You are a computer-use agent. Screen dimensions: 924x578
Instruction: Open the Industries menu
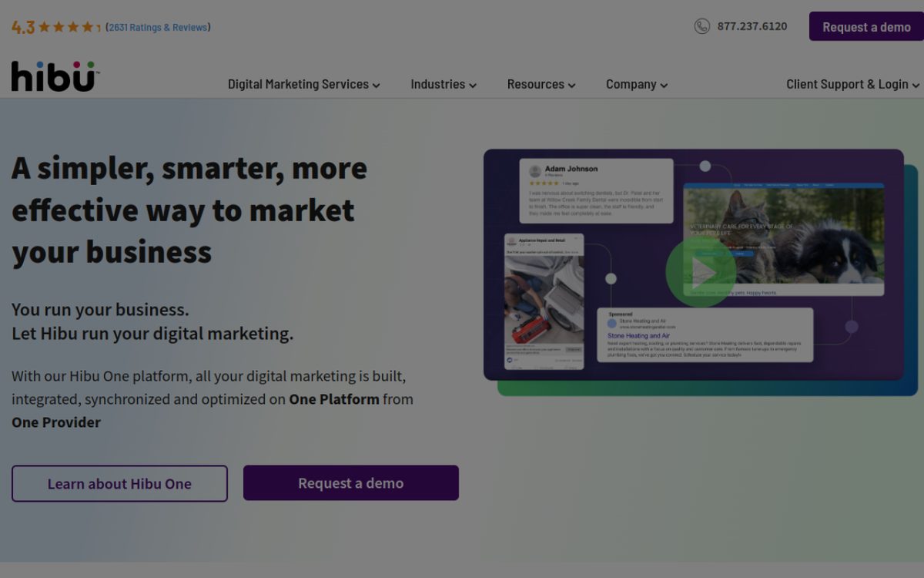click(x=444, y=85)
